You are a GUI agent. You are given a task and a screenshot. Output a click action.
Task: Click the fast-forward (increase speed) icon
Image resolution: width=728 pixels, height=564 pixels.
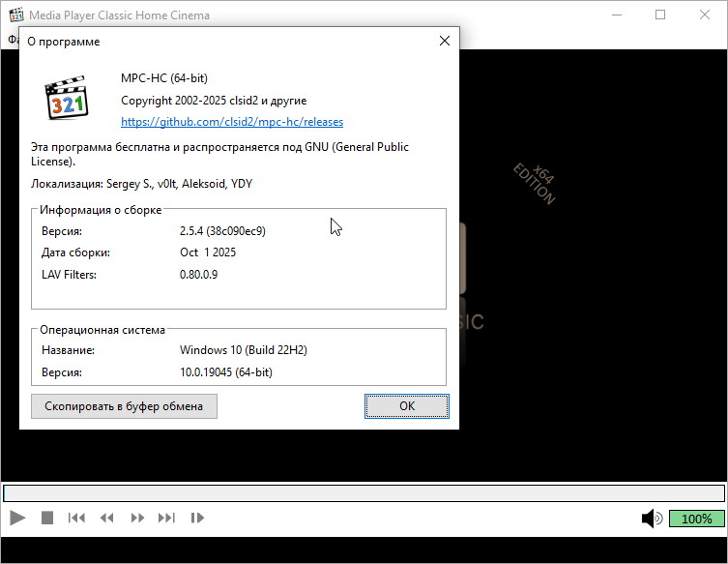[137, 519]
